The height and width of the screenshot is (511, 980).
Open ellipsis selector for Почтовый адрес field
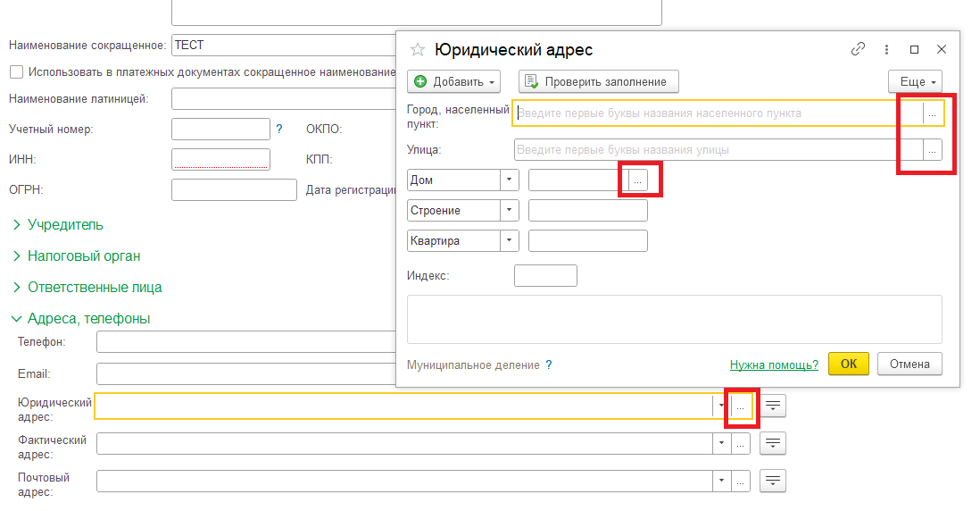pyautogui.click(x=740, y=482)
